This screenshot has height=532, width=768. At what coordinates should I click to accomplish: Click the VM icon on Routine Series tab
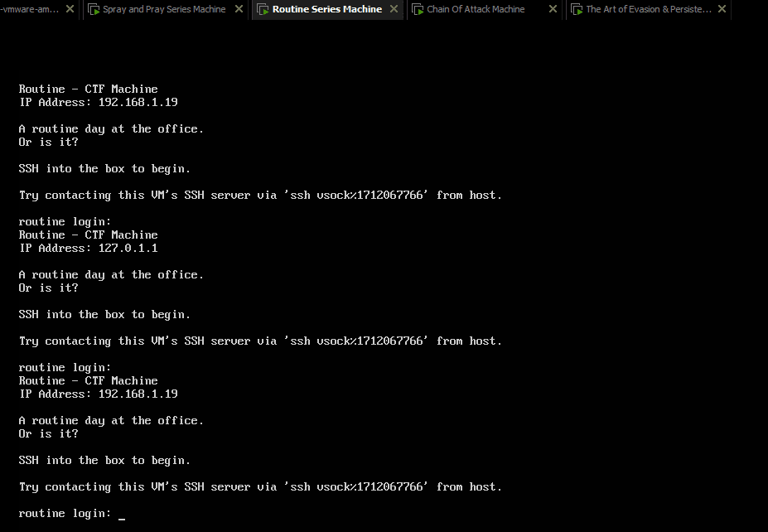point(263,9)
